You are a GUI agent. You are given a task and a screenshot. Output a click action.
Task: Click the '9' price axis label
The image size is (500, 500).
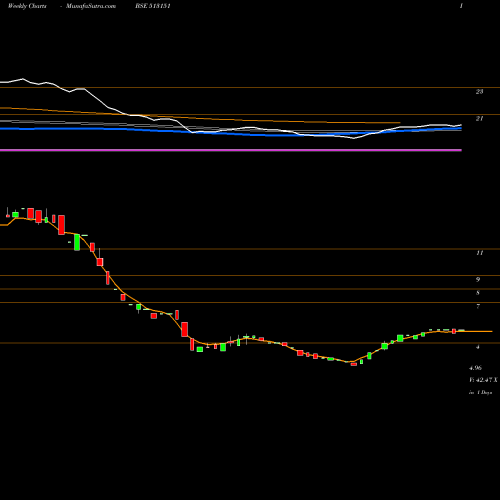coord(478,280)
